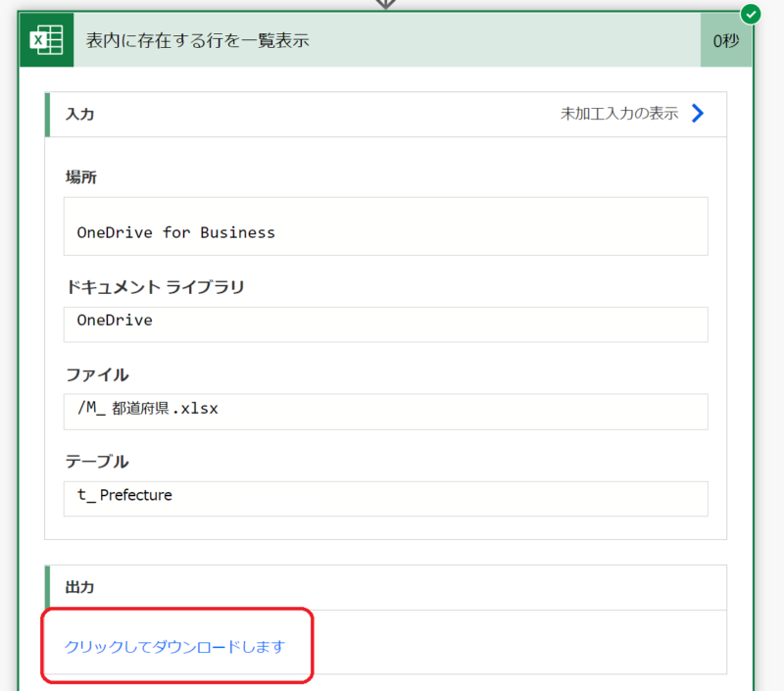Click the connector arrow above the action card

[385, 4]
